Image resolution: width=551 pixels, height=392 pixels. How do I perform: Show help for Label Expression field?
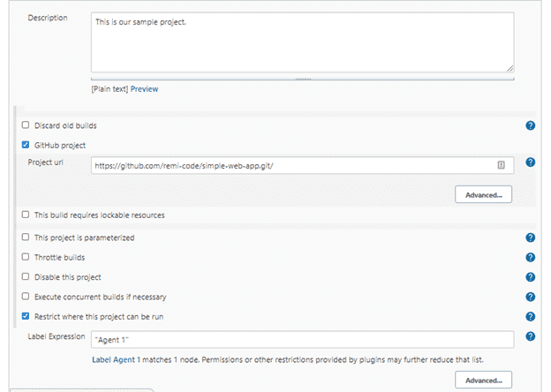tap(531, 336)
